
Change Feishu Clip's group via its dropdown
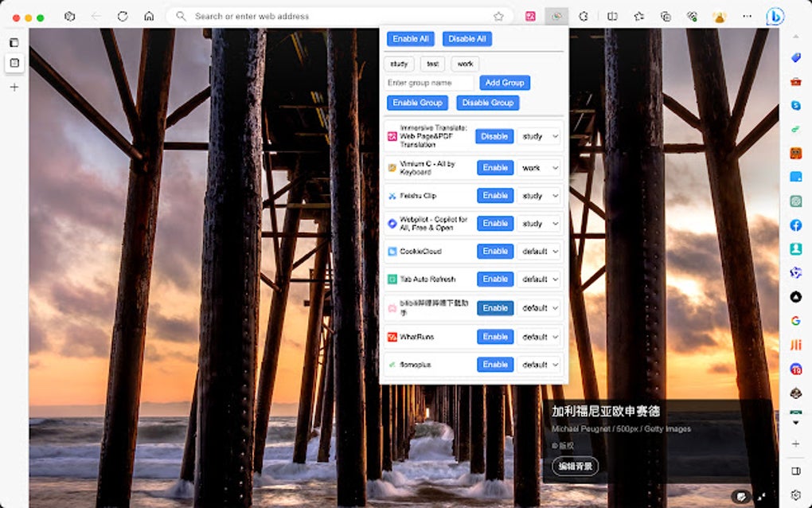point(539,195)
